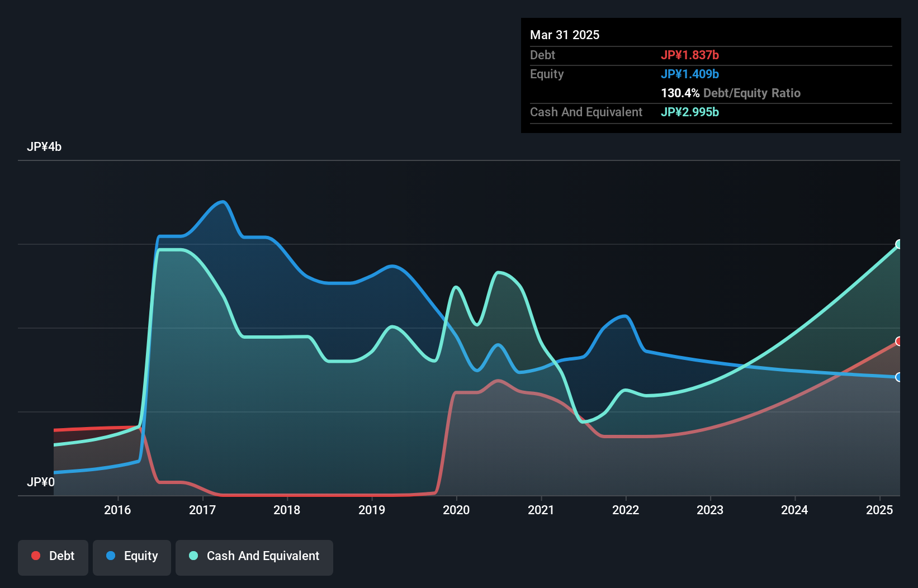Click the 2023 x-axis label
918x588 pixels.
click(710, 510)
